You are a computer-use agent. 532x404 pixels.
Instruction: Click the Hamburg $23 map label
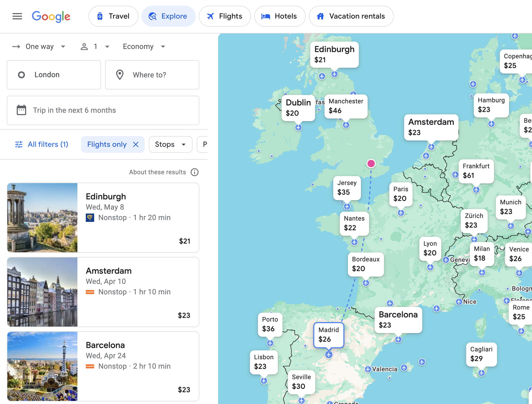pyautogui.click(x=491, y=105)
